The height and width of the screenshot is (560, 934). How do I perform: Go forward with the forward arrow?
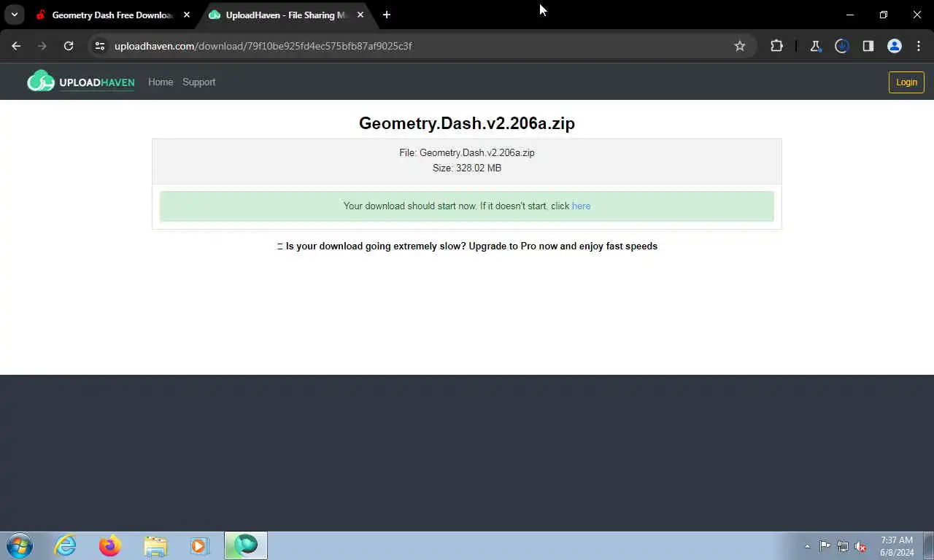click(42, 46)
